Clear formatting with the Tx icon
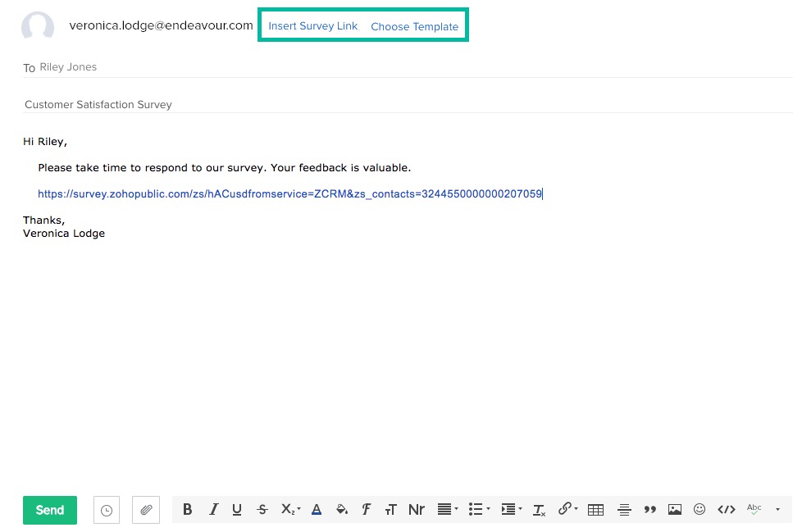This screenshot has height=532, width=793. (539, 509)
